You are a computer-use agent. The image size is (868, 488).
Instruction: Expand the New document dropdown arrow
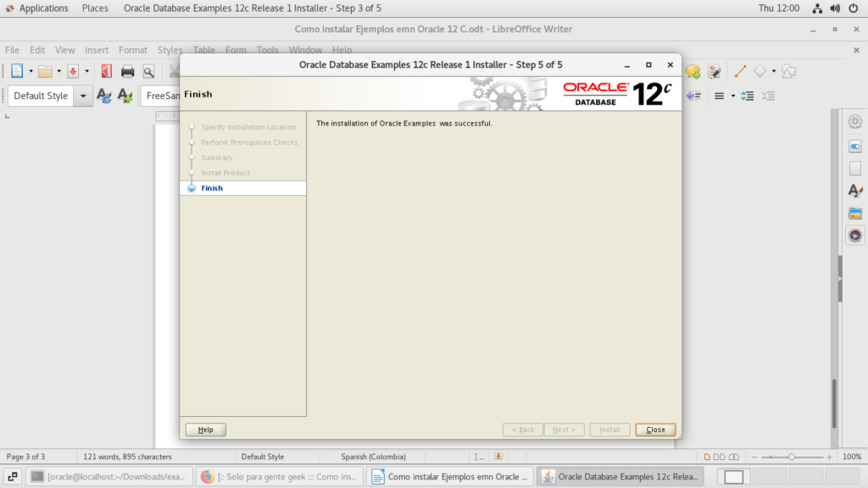click(x=31, y=71)
